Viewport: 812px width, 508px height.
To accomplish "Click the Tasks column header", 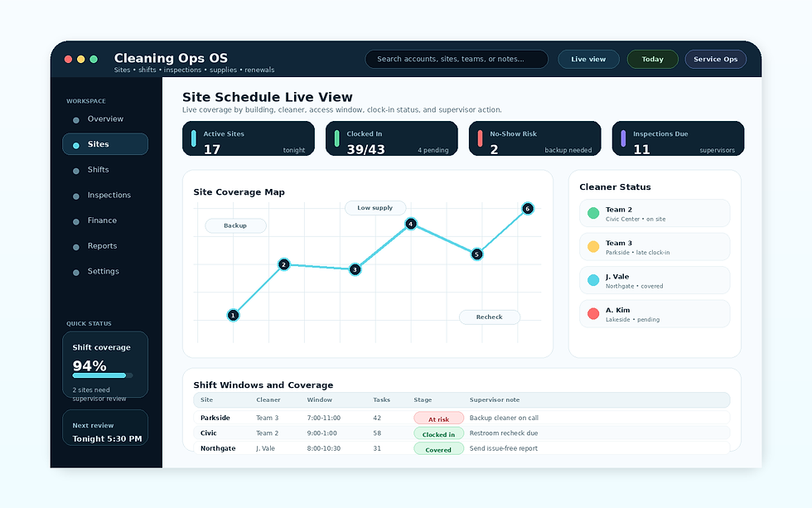I will click(x=382, y=399).
